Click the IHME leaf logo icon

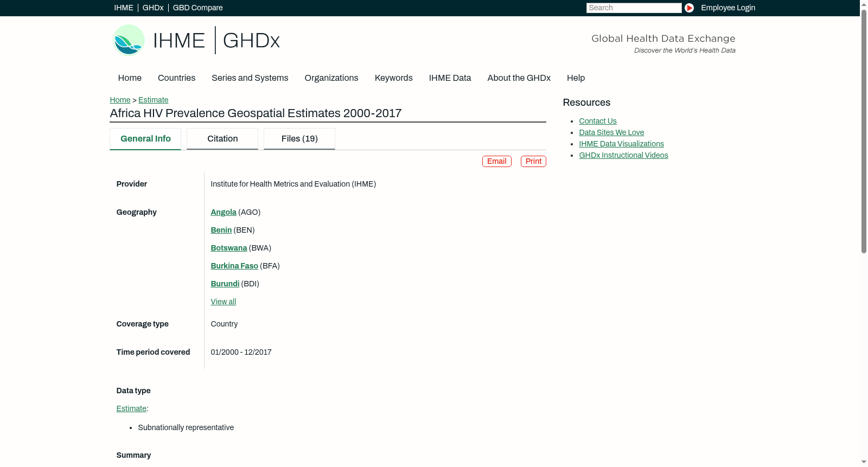click(129, 40)
